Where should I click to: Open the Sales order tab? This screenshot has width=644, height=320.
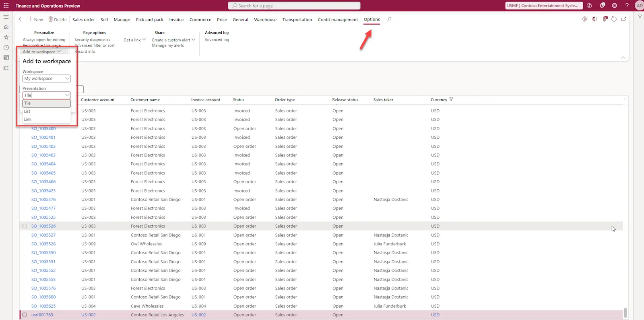pyautogui.click(x=84, y=19)
